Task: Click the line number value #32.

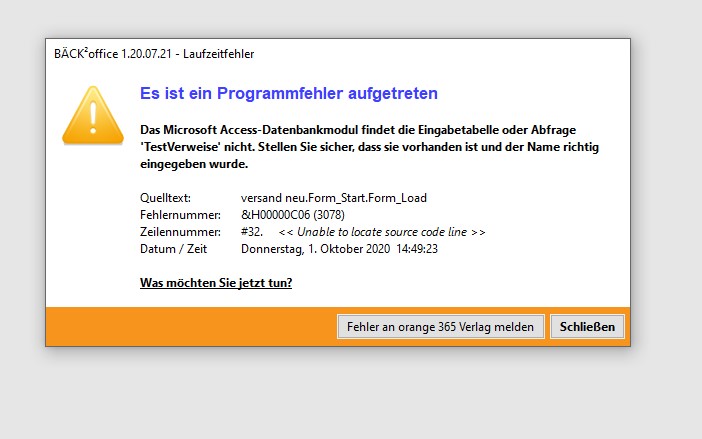Action: (252, 232)
